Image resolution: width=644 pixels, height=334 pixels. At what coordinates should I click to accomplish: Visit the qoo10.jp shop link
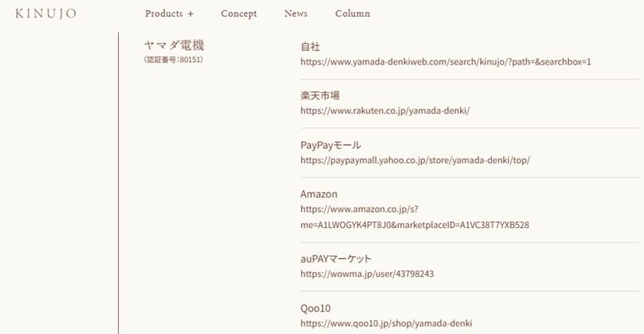[386, 323]
